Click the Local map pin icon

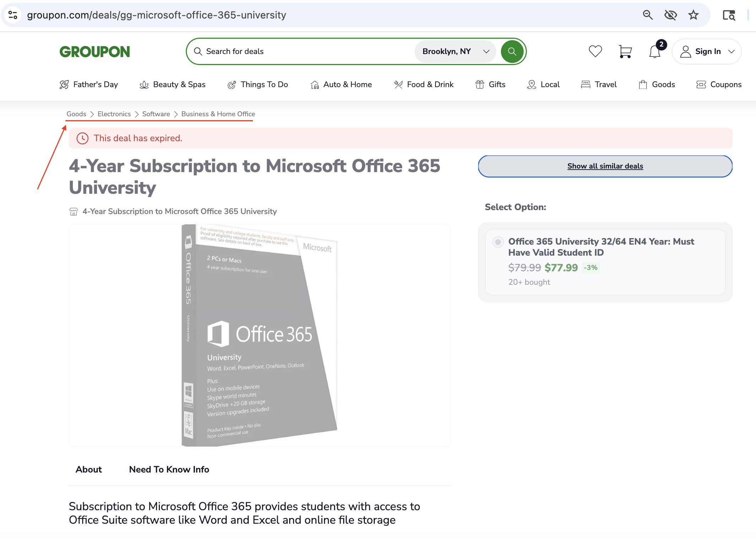pos(531,85)
